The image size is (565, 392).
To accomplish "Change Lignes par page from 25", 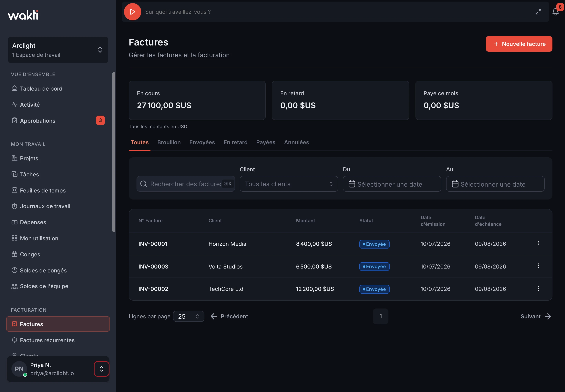I will click(189, 316).
